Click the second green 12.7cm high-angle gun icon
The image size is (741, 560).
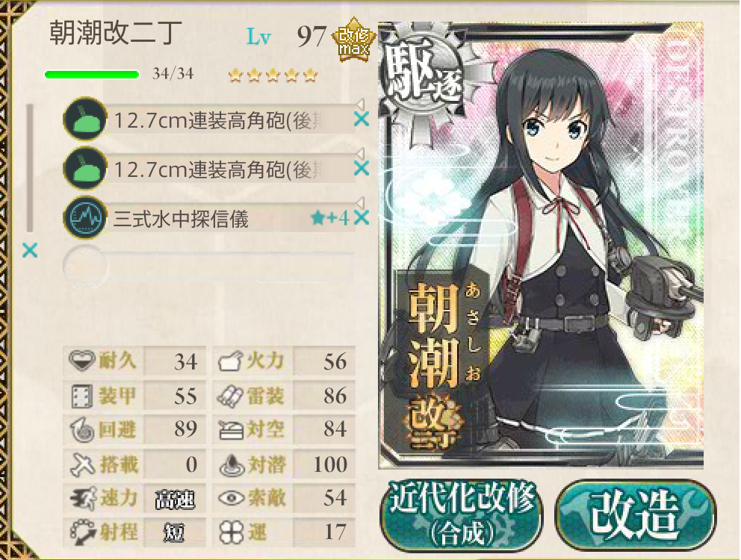(x=85, y=168)
